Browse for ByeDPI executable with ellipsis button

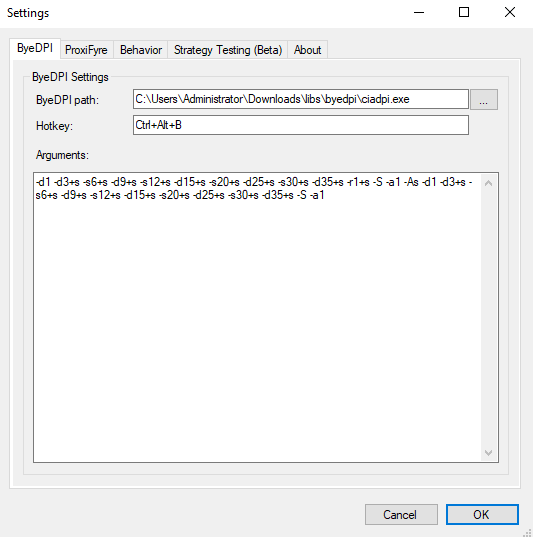[484, 100]
